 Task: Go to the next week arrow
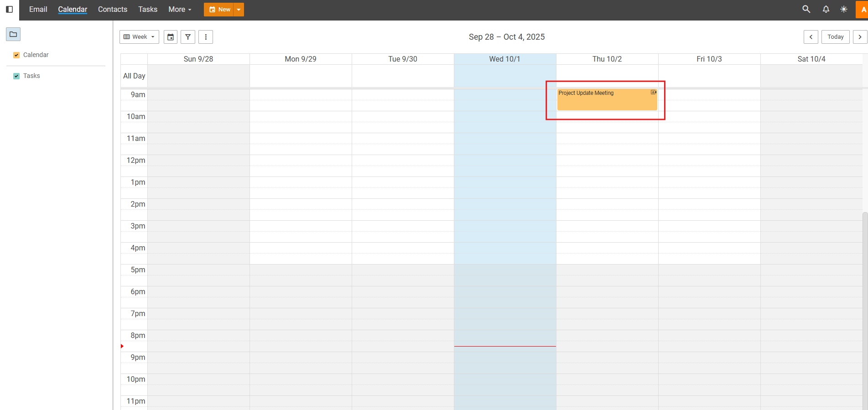[x=860, y=37]
